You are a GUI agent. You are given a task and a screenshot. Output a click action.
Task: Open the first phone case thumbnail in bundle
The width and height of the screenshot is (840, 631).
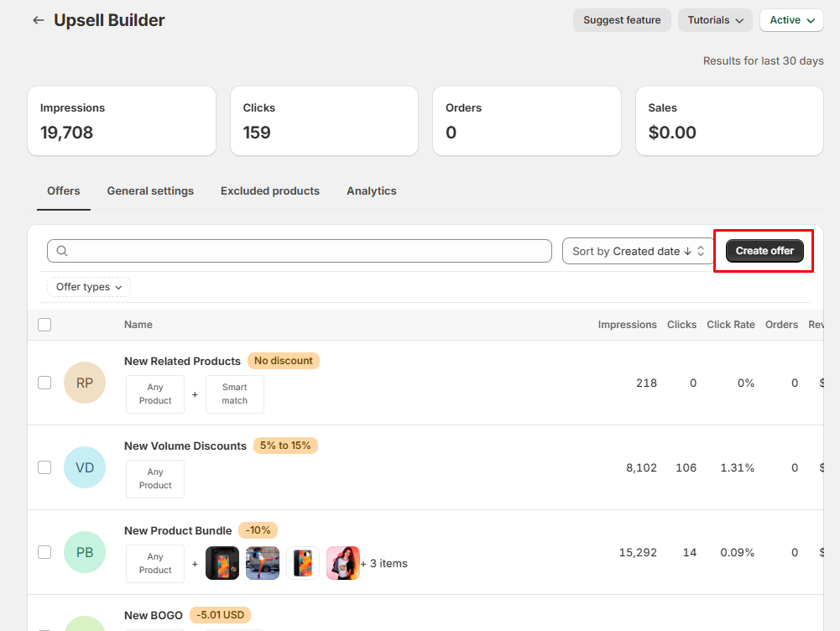pyautogui.click(x=222, y=563)
